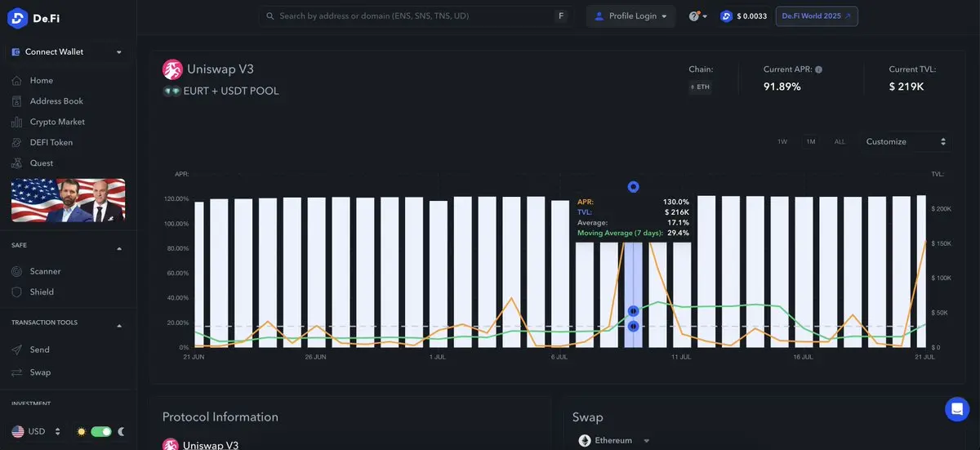980x450 pixels.
Task: Open the Quest sidebar item
Action: pyautogui.click(x=42, y=163)
